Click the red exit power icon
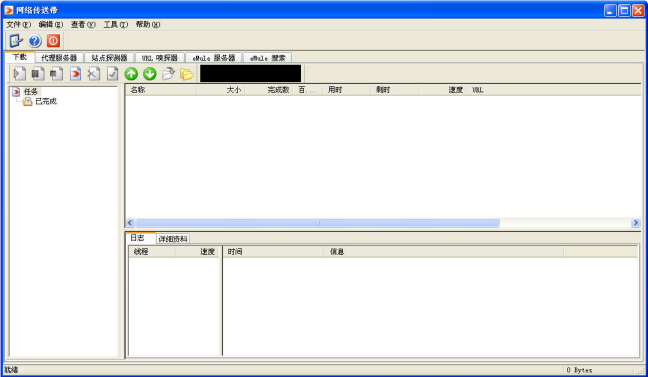The width and height of the screenshot is (648, 377). (53, 41)
